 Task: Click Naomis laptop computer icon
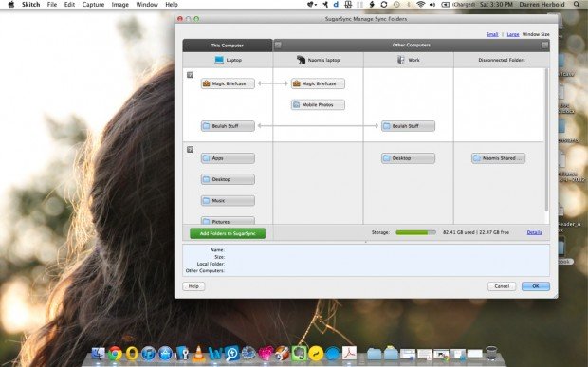click(301, 60)
